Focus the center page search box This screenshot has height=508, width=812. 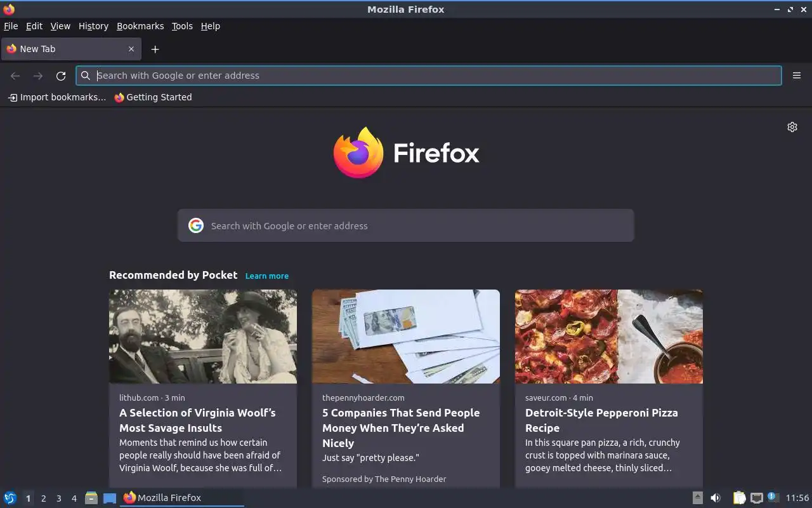click(x=406, y=225)
